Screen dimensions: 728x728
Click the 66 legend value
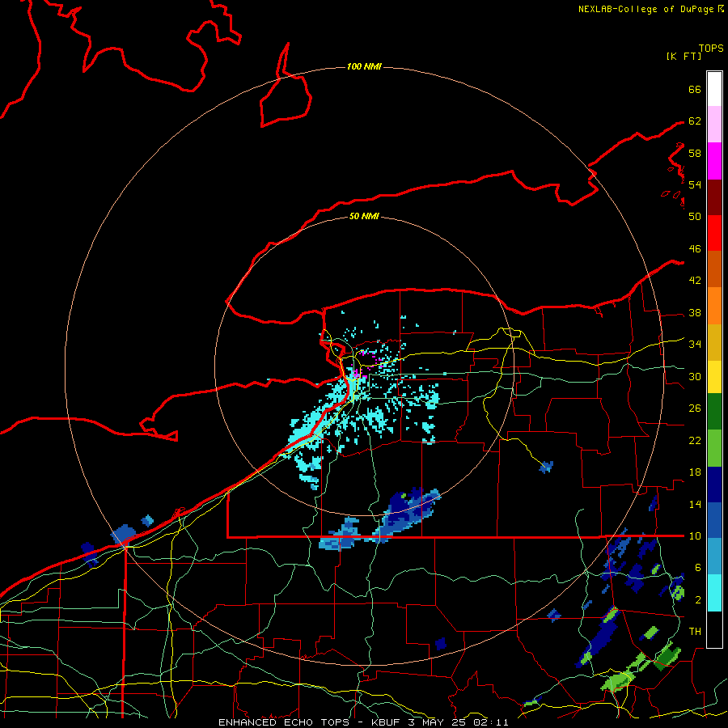pyautogui.click(x=695, y=90)
